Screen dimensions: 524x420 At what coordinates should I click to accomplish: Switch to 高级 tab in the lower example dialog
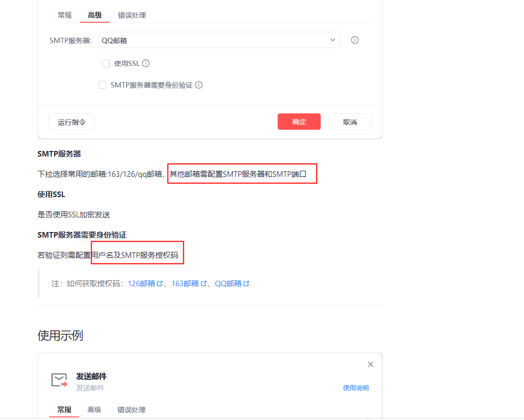coord(94,410)
